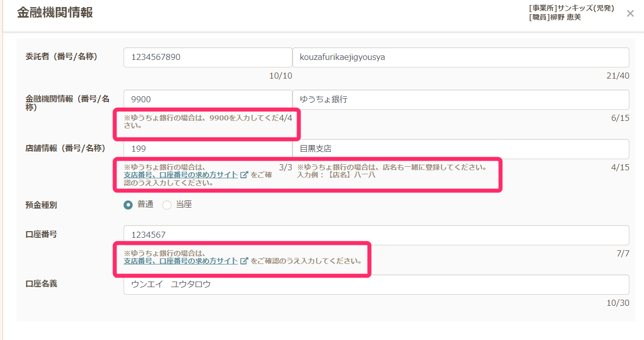The width and height of the screenshot is (644, 340).
Task: Click the 委託者 name field with kouzafurikaejigyousya
Action: 460,57
